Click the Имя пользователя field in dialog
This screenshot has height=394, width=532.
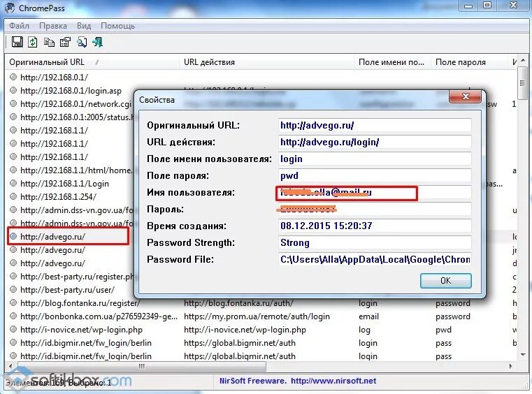(x=375, y=193)
